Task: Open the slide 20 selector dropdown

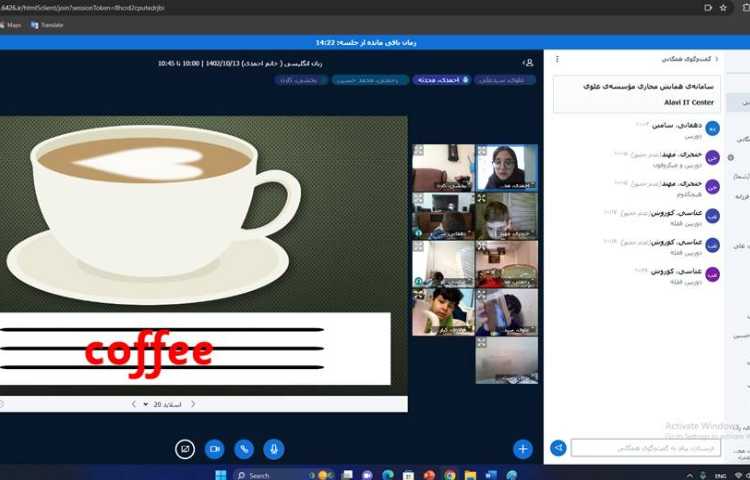Action: pos(162,404)
